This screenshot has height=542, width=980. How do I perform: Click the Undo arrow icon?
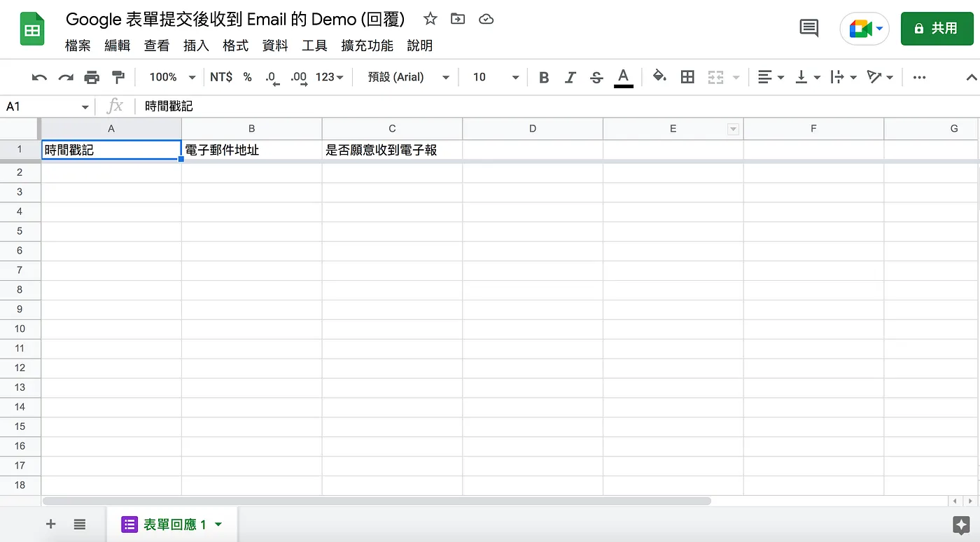click(39, 77)
